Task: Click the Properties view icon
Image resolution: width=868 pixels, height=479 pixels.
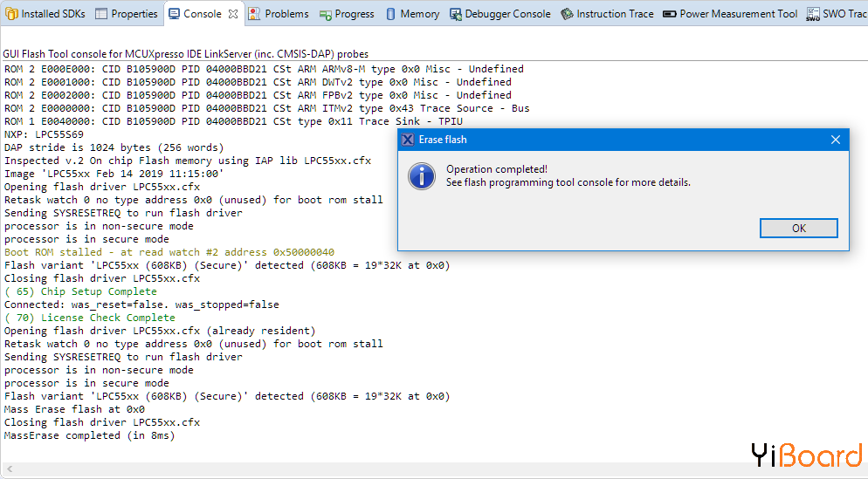Action: [101, 14]
